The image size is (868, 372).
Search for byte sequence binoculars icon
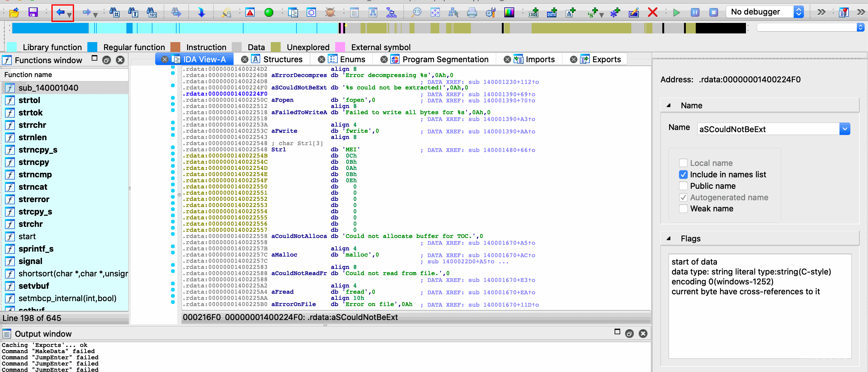pos(151,12)
